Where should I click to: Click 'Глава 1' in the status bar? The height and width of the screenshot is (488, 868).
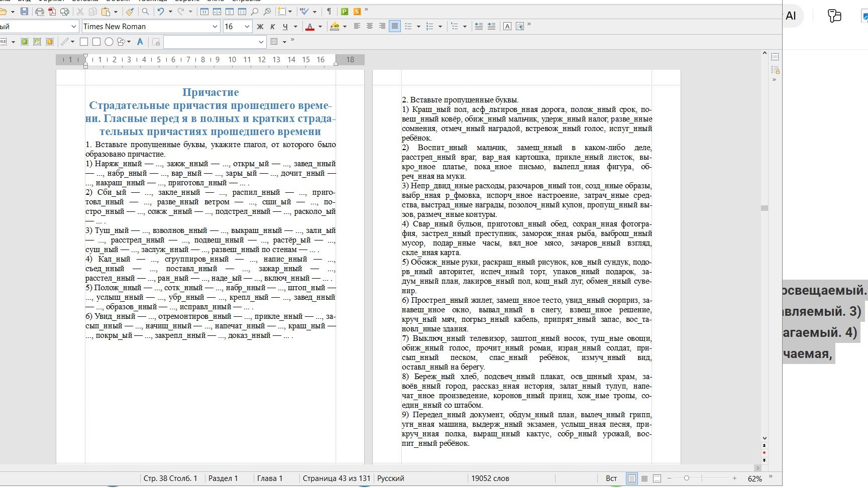[270, 478]
